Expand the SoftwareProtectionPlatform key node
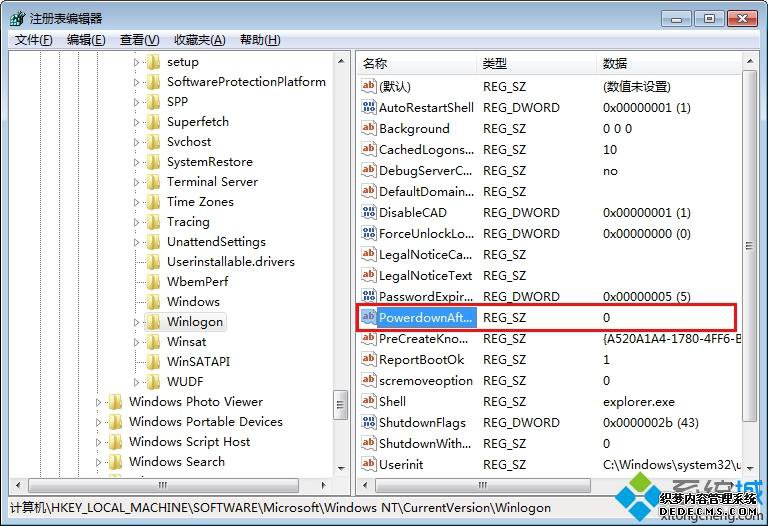Screen dimensions: 768x526 (x=137, y=82)
